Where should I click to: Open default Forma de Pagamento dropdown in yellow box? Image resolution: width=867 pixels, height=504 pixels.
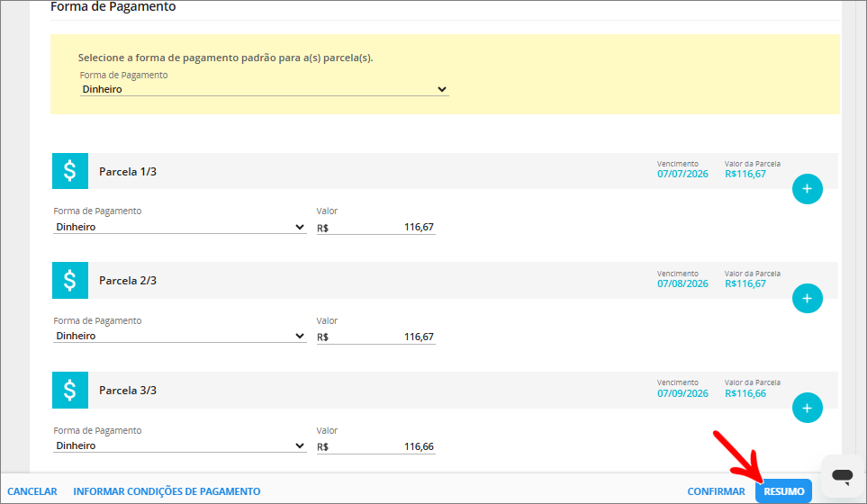point(265,89)
